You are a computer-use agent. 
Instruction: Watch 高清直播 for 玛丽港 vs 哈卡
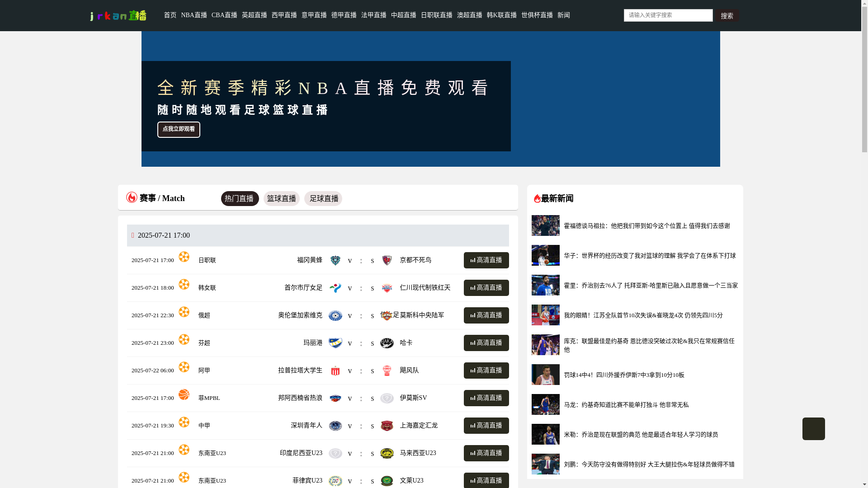pyautogui.click(x=486, y=343)
